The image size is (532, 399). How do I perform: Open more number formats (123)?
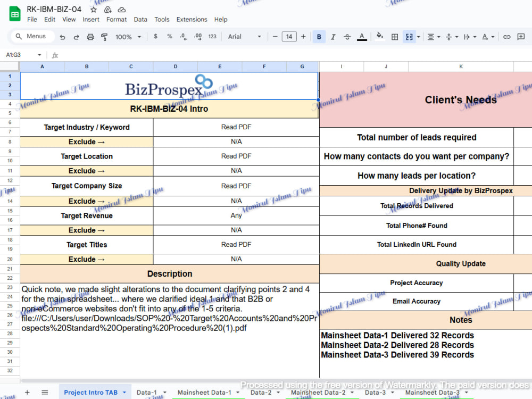click(x=212, y=36)
